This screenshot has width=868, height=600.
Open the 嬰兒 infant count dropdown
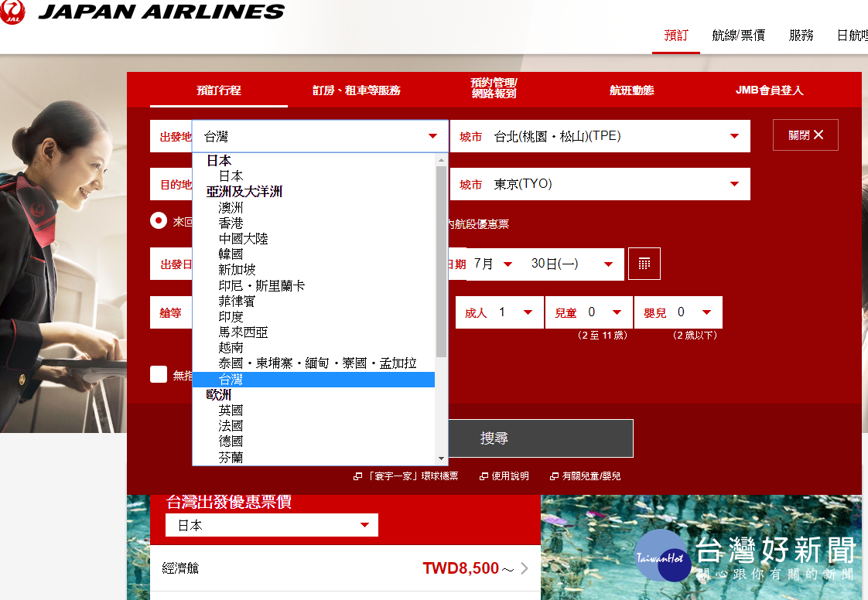coord(678,312)
